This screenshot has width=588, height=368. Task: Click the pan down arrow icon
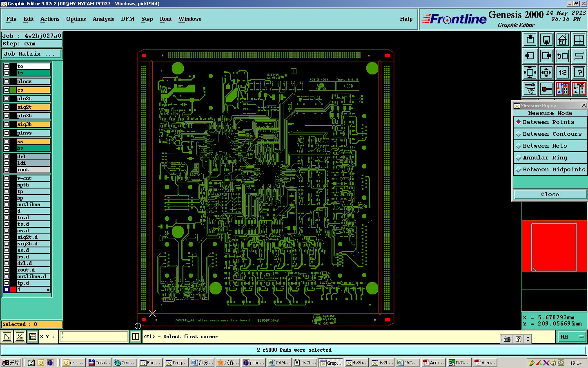(x=546, y=40)
